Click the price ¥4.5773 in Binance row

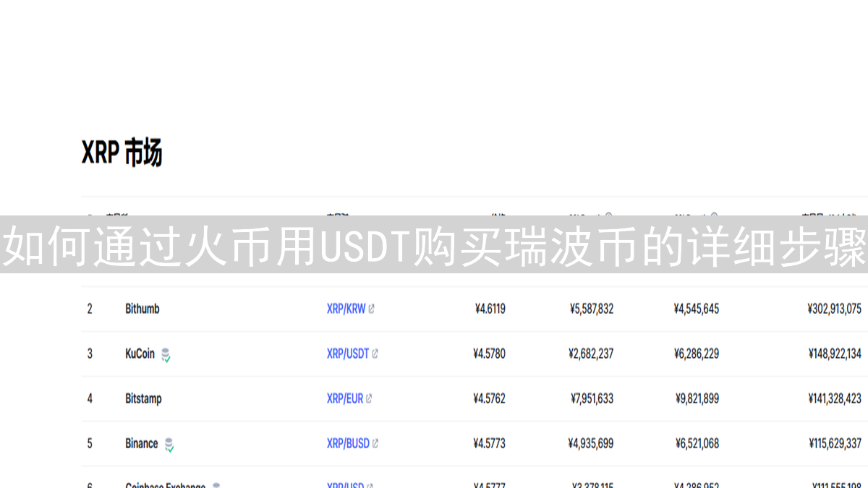click(x=489, y=443)
